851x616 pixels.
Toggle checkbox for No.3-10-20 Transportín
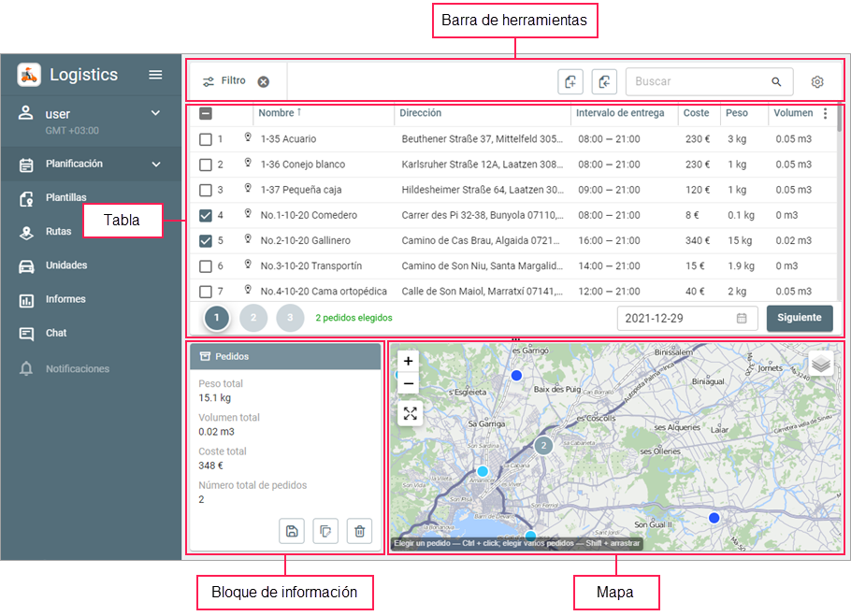tap(206, 265)
